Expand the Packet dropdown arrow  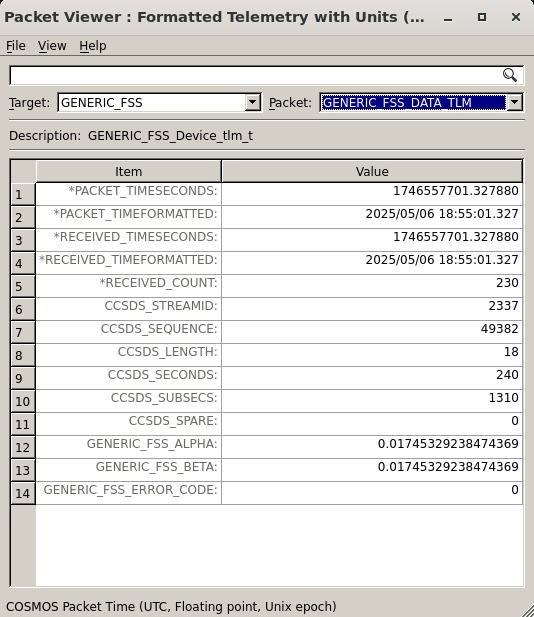click(x=514, y=103)
